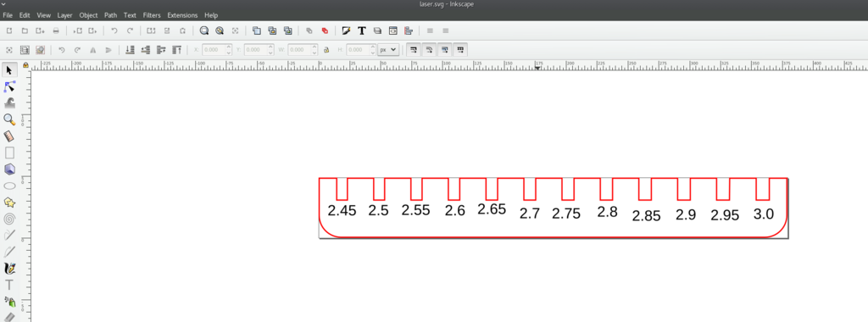Screen dimensions: 868x322
Task: Select the Star and polygon tool
Action: pos(9,203)
